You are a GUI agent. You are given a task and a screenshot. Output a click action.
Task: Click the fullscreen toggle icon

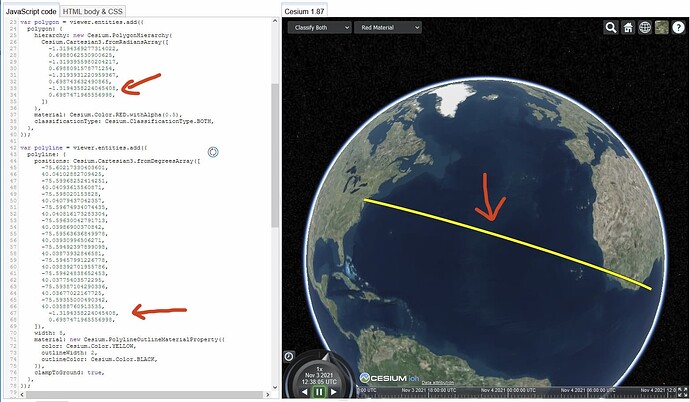(x=683, y=391)
